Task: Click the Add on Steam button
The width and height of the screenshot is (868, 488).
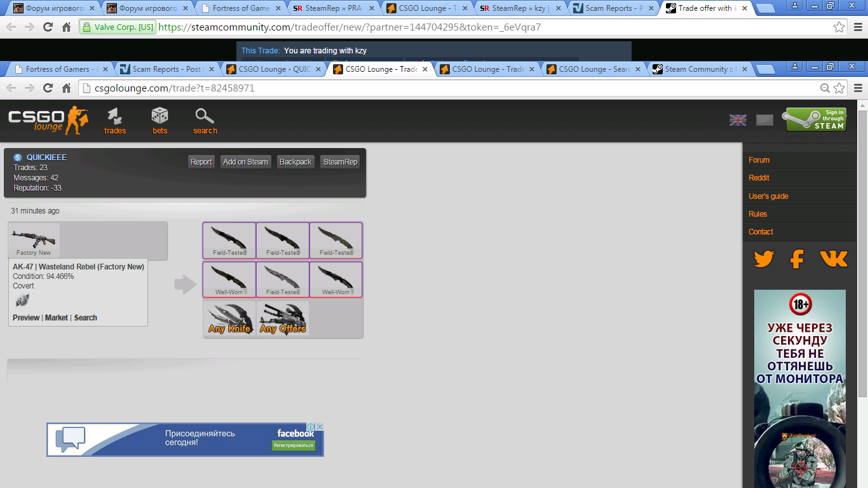Action: 245,162
